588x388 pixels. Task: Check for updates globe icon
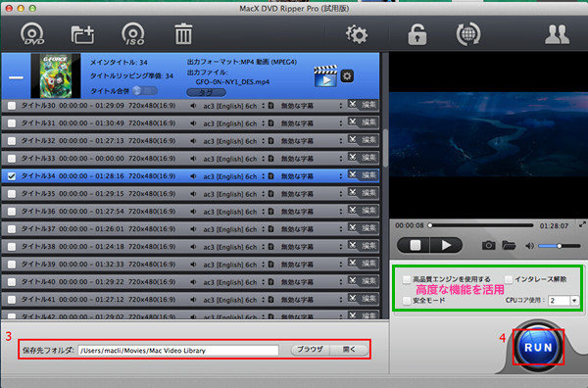[x=468, y=34]
